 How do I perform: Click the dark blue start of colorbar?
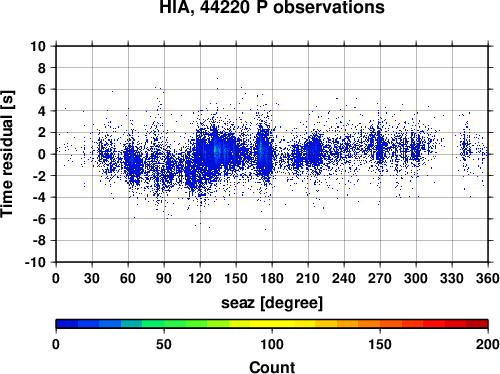(x=67, y=324)
